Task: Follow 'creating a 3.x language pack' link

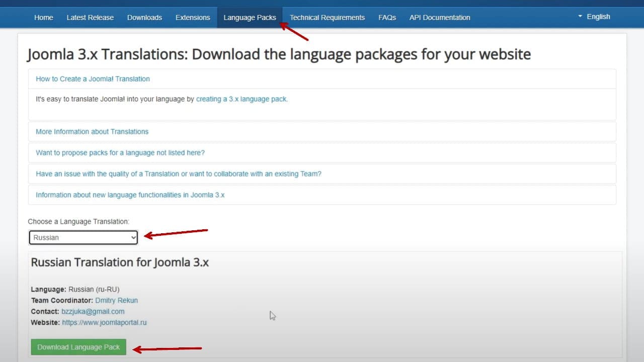Action: (242, 99)
